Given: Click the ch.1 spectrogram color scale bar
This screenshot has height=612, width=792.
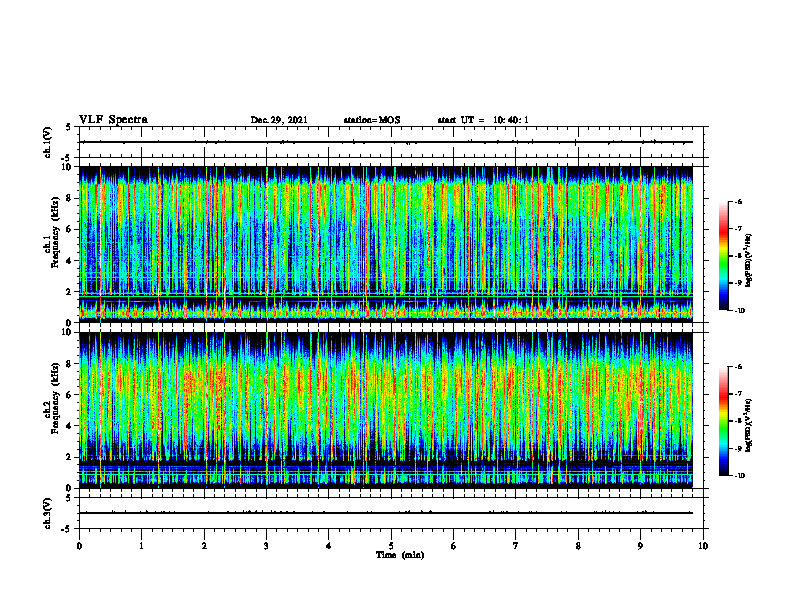Looking at the screenshot, I should click(723, 256).
